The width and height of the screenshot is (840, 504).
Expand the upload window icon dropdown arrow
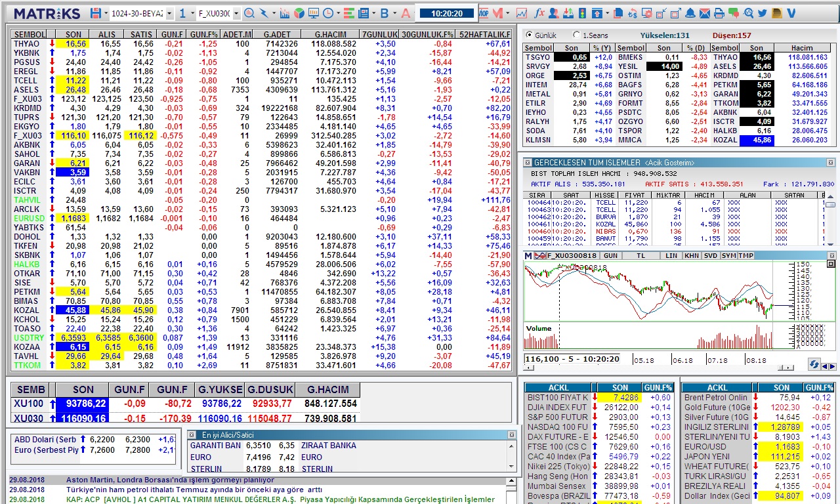click(607, 13)
